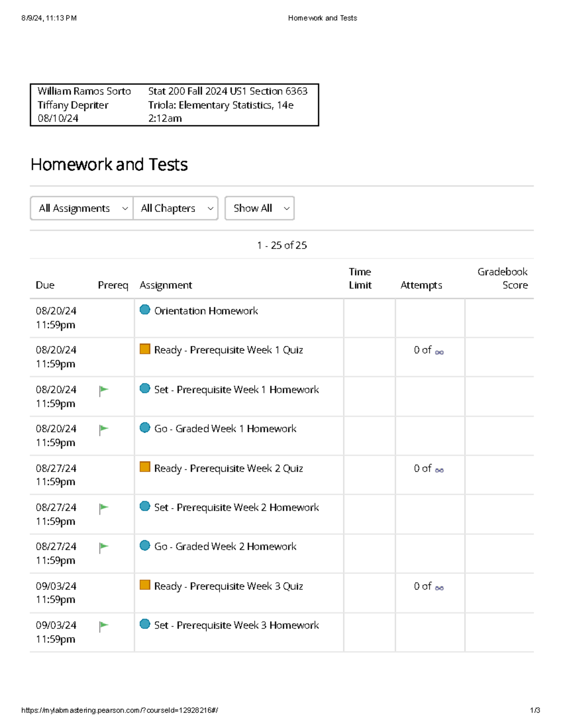
Task: Expand the Show All dropdown
Action: (259, 208)
